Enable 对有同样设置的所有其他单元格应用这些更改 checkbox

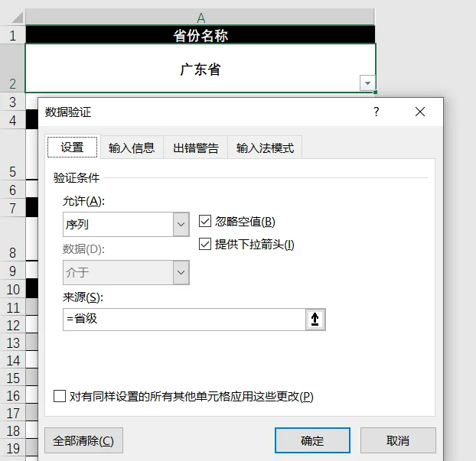click(x=60, y=396)
